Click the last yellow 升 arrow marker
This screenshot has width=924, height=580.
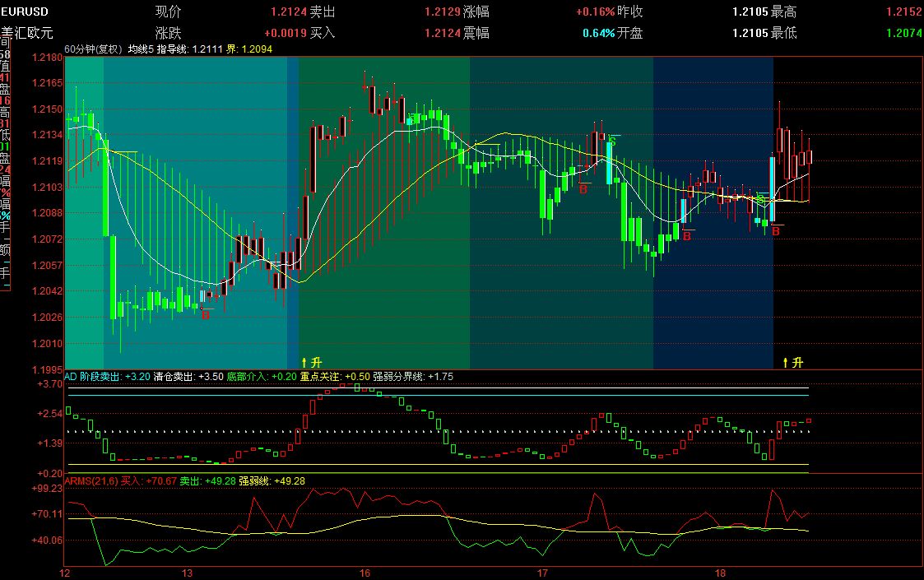[x=793, y=363]
